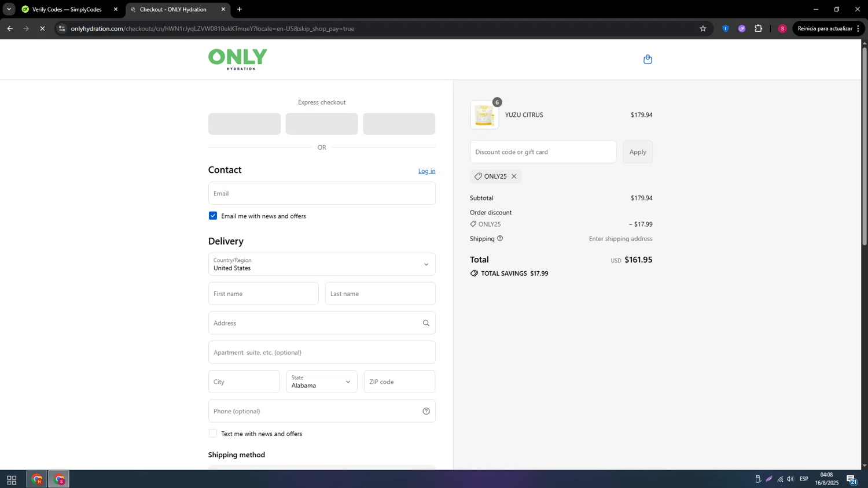Click the phone help question mark icon

(426, 411)
